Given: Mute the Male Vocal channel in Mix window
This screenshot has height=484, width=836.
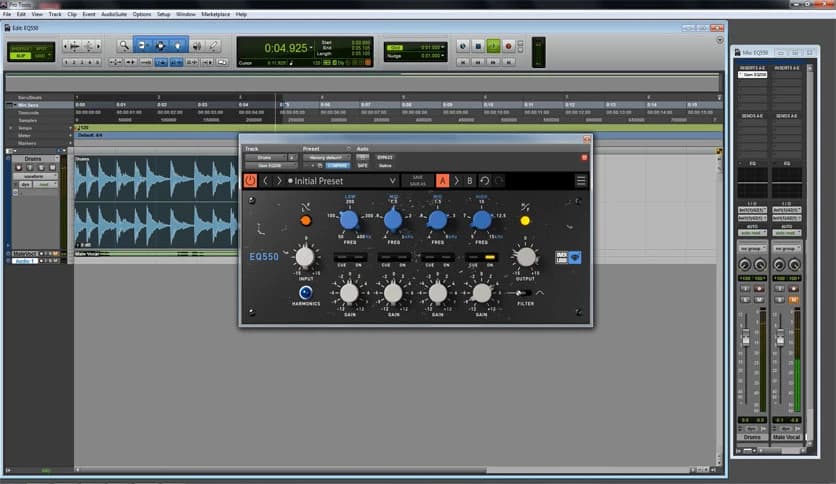Looking at the screenshot, I should (x=793, y=300).
